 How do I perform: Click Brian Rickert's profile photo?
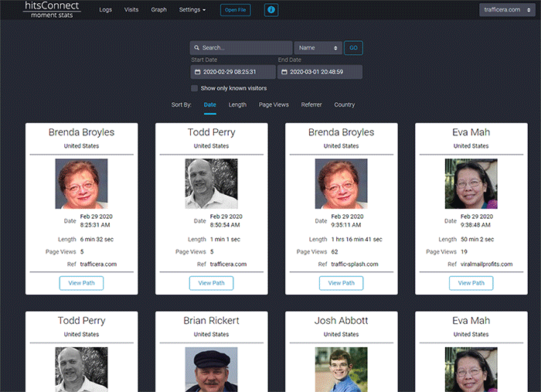click(211, 370)
